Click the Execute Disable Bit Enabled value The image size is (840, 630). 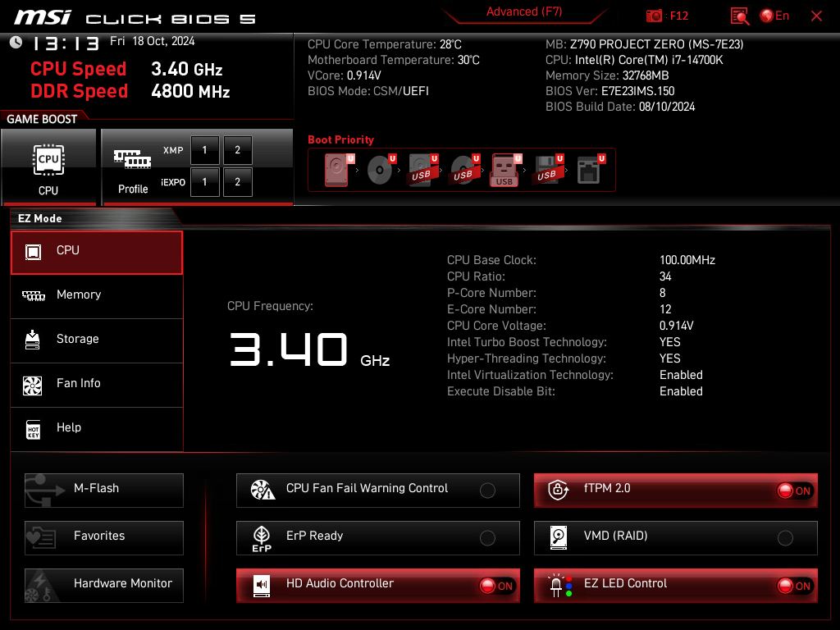click(x=681, y=391)
